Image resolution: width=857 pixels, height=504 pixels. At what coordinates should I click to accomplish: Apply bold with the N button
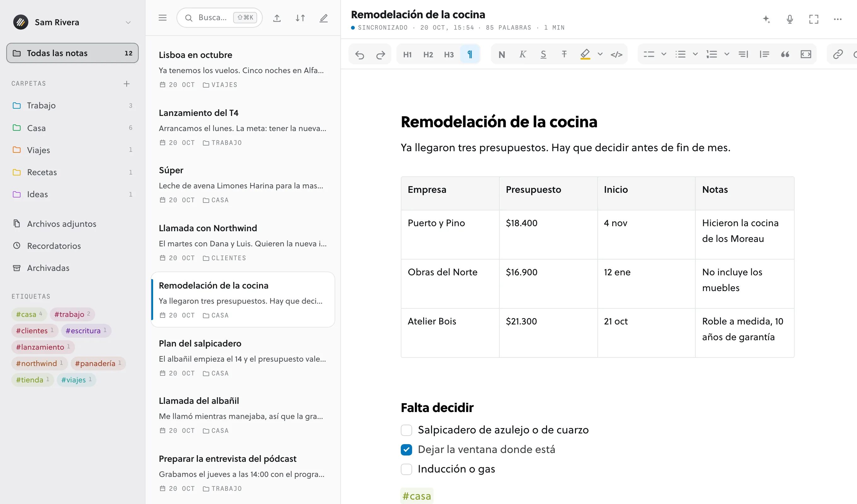point(502,54)
